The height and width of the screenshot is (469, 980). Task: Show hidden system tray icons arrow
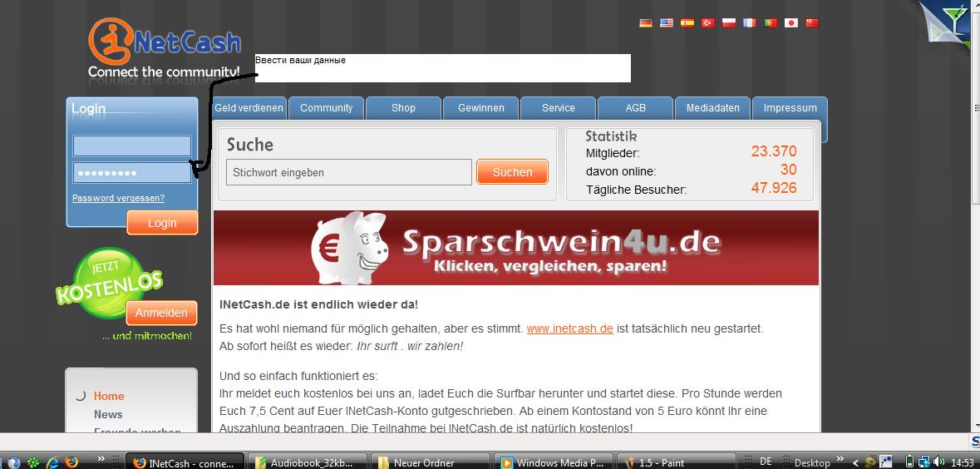pyautogui.click(x=855, y=462)
